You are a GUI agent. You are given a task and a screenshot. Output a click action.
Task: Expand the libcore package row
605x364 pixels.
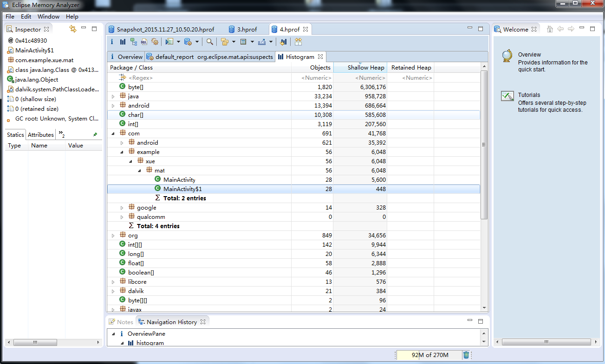point(113,282)
